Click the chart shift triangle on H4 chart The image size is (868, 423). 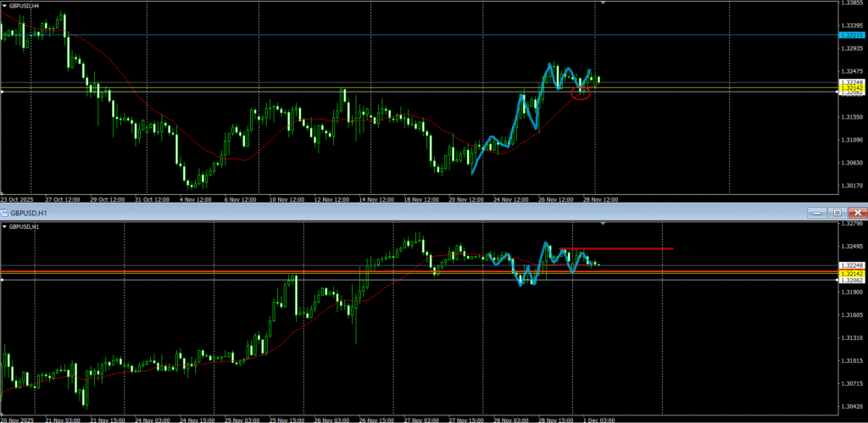(x=603, y=4)
